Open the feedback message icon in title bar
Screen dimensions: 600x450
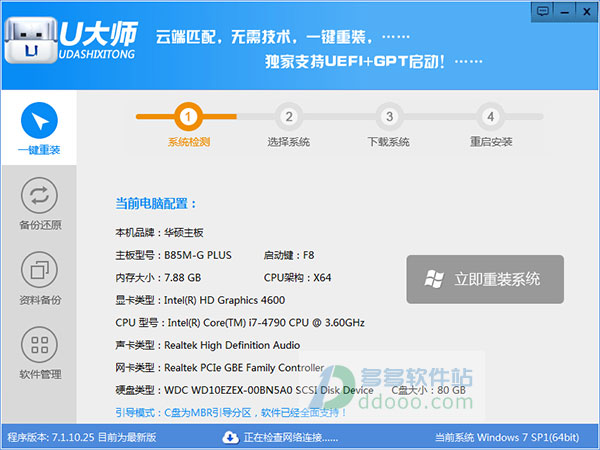coord(542,11)
